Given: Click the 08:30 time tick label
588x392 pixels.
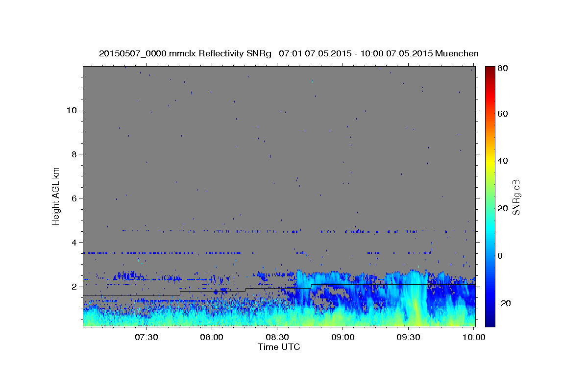Looking at the screenshot, I should tap(277, 337).
